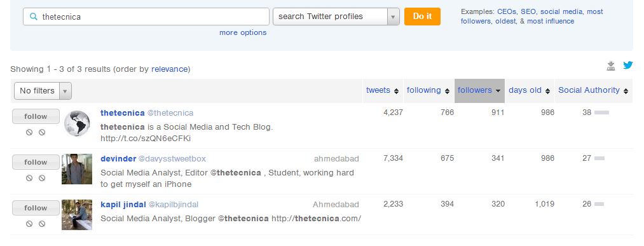Click the search input containing 'thetecnica'
The image size is (644, 246).
tap(146, 17)
